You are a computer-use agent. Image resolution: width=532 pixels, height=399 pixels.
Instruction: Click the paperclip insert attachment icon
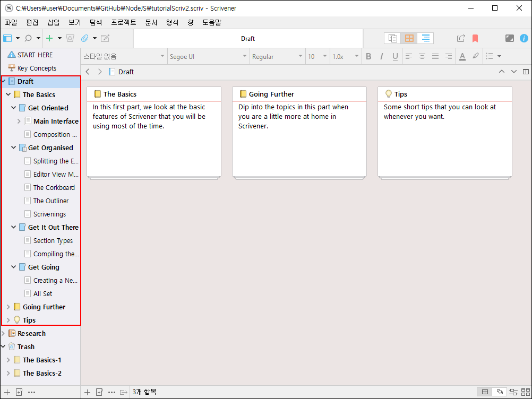point(85,38)
